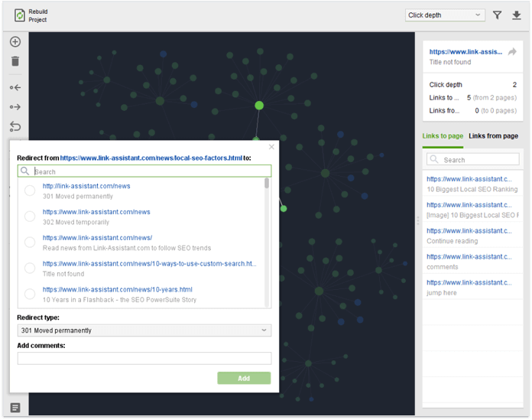Click the add page plus icon
The width and height of the screenshot is (532, 420).
15,42
